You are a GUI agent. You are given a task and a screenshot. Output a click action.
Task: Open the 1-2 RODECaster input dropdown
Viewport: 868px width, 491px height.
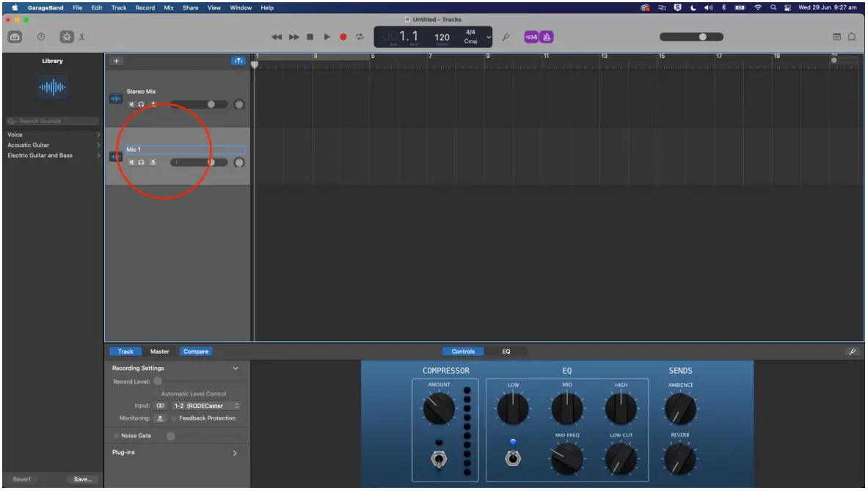click(x=205, y=405)
